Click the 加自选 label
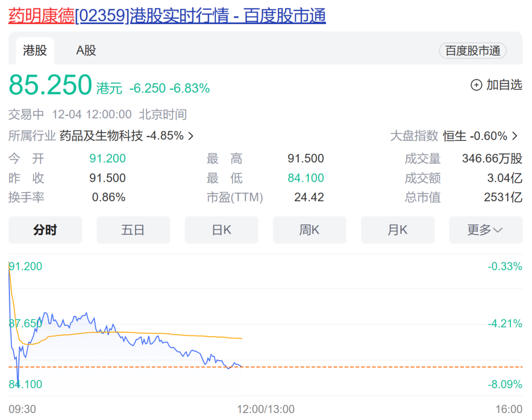 [x=504, y=85]
